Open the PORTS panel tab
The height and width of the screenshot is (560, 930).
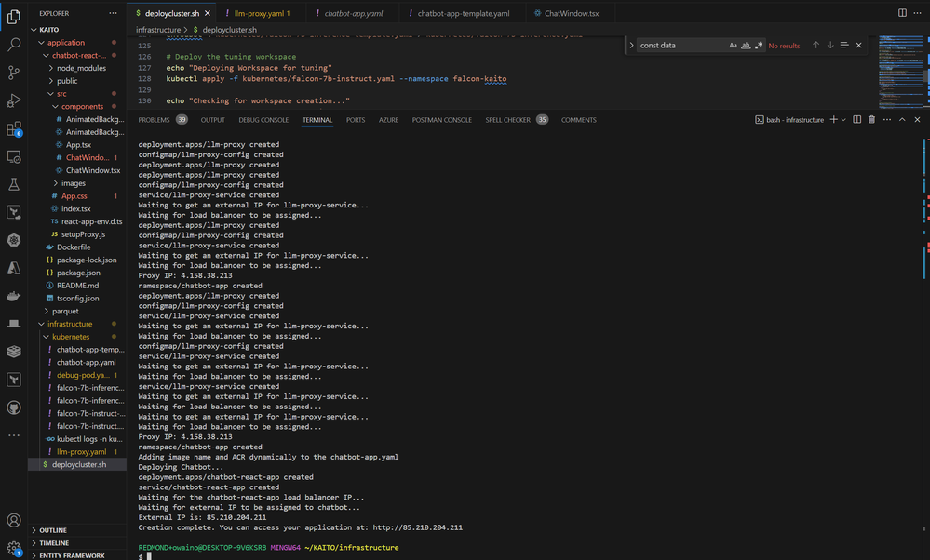point(356,120)
